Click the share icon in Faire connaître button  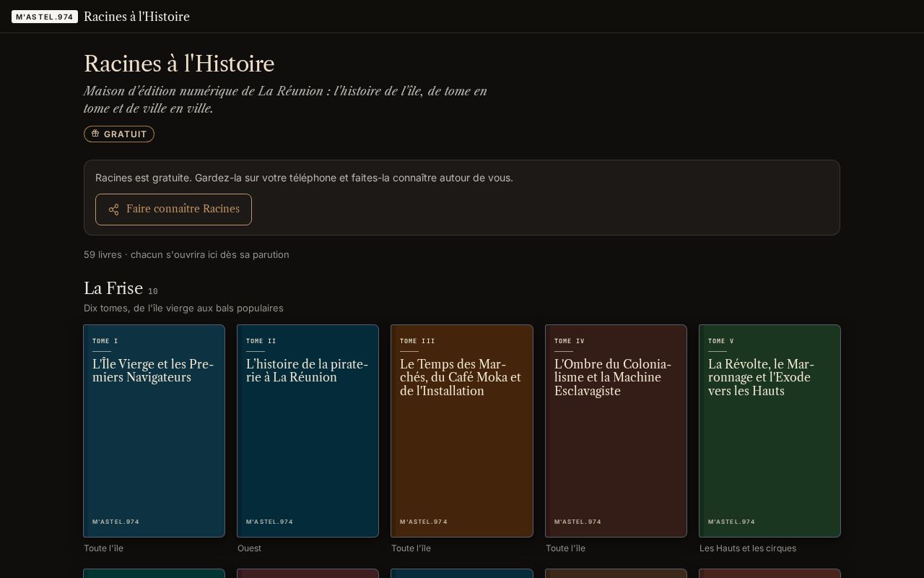pyautogui.click(x=113, y=210)
